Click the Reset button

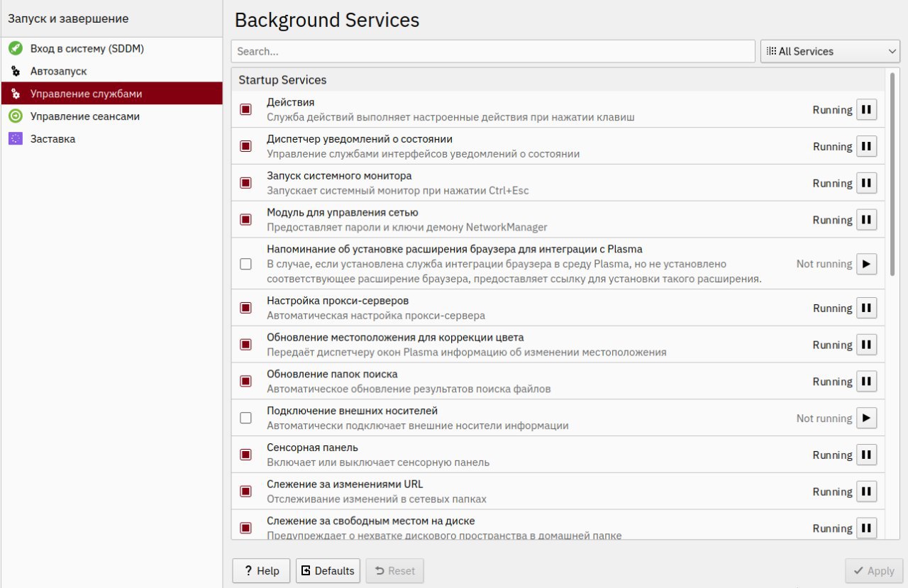point(394,571)
